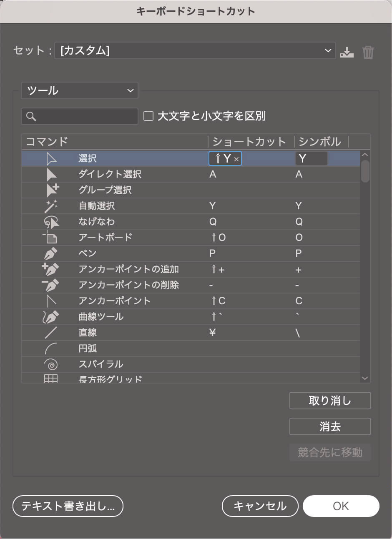Select the Add Anchor Point tool icon
The height and width of the screenshot is (539, 392).
tap(51, 269)
